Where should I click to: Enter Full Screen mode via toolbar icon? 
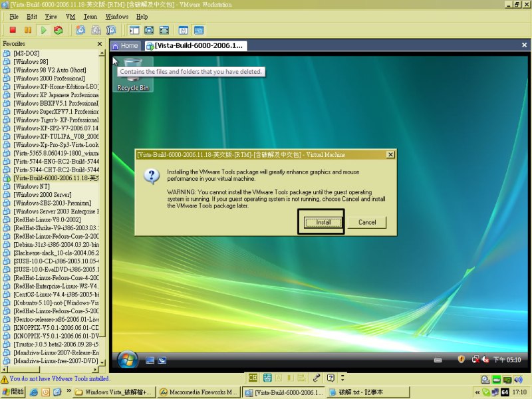pyautogui.click(x=164, y=30)
